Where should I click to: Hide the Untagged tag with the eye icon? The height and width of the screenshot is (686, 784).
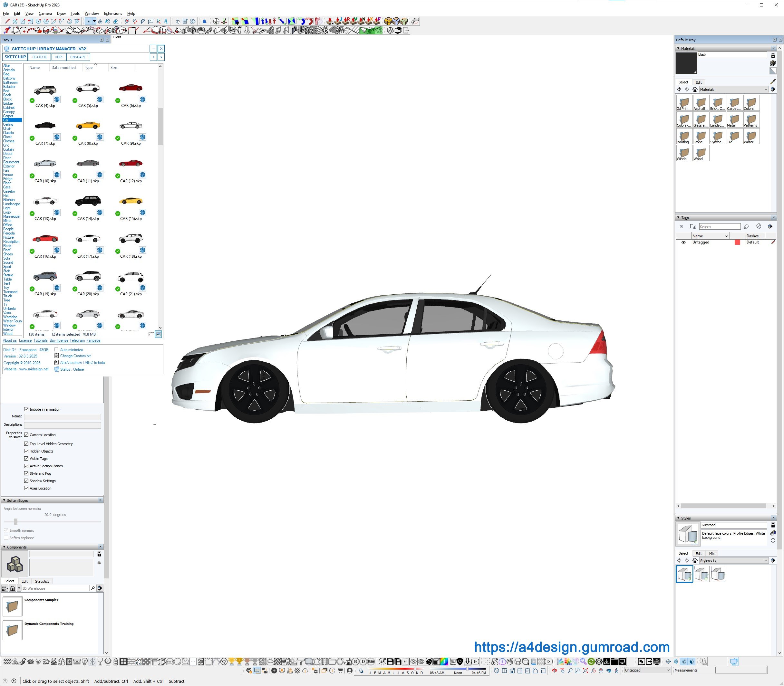683,242
